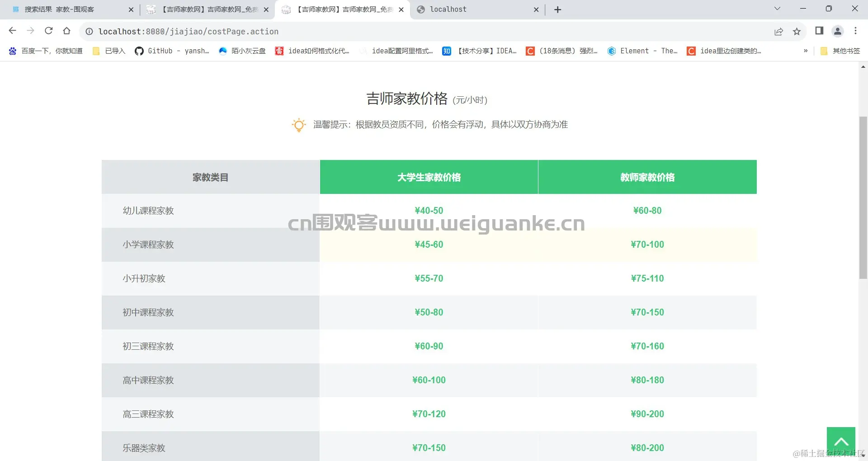
Task: Close the localhost tab
Action: [536, 9]
